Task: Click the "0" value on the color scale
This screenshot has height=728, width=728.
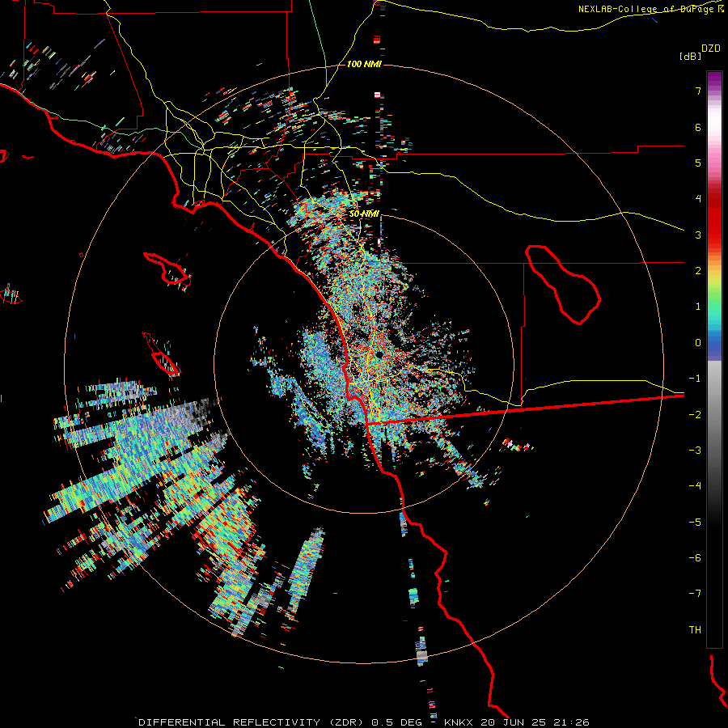Action: click(x=698, y=343)
